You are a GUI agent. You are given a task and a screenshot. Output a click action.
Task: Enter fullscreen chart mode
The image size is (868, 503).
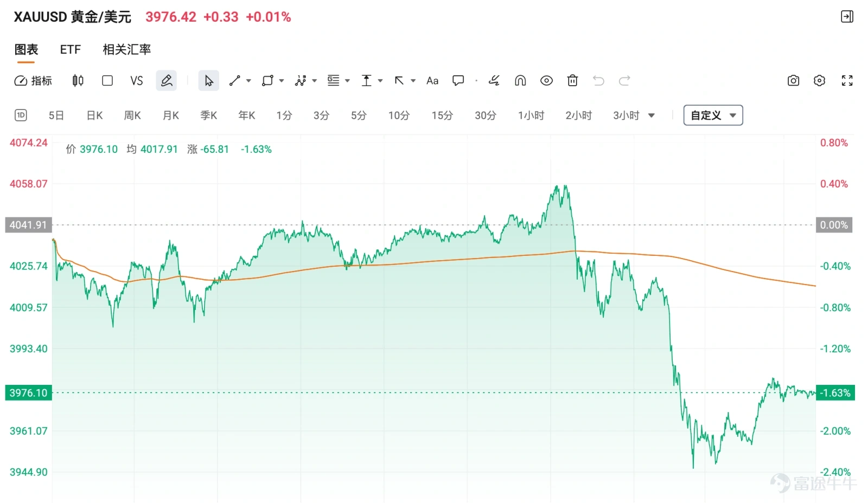point(847,81)
